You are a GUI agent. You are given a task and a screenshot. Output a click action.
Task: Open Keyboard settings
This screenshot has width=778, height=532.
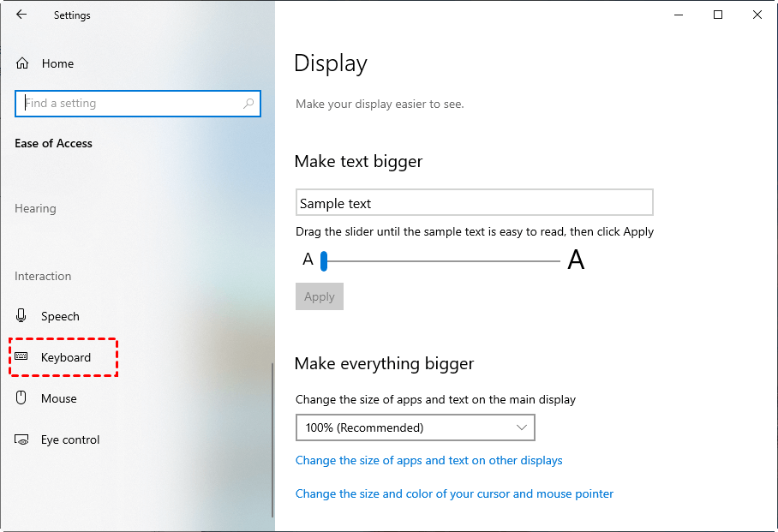(x=66, y=357)
